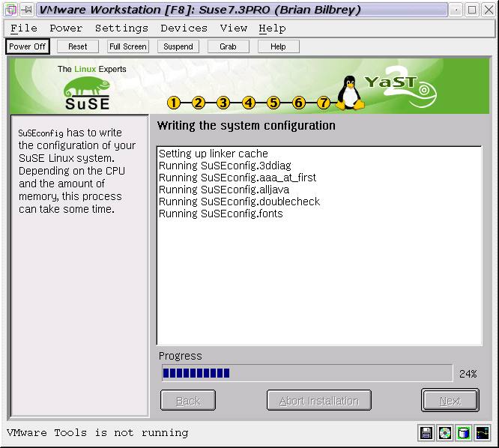Click the floppy disk device icon
This screenshot has width=499, height=448.
coord(426,433)
